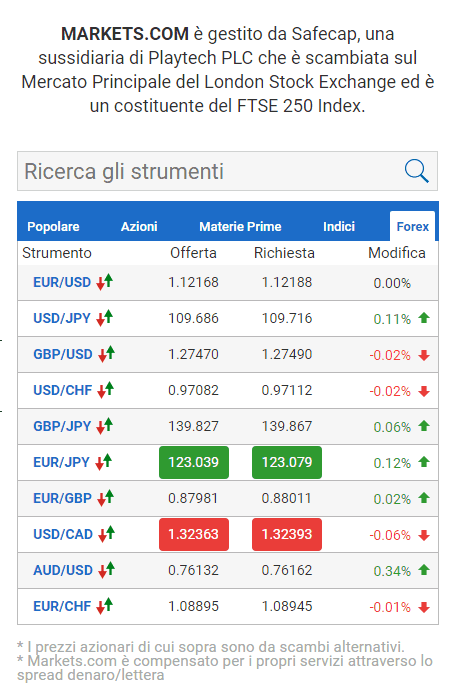Click the up/down arrows icon beside EUR/CHF
This screenshot has height=698, width=456.
click(105, 606)
